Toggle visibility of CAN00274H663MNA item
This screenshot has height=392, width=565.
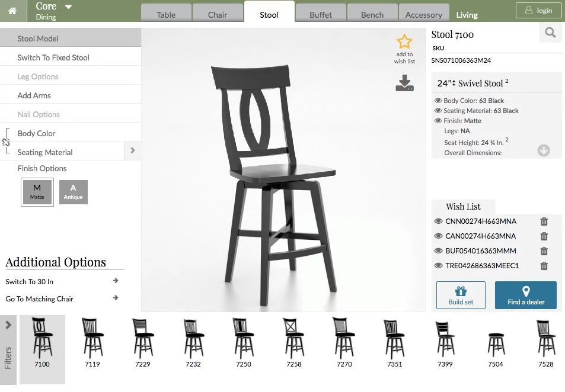pyautogui.click(x=438, y=236)
